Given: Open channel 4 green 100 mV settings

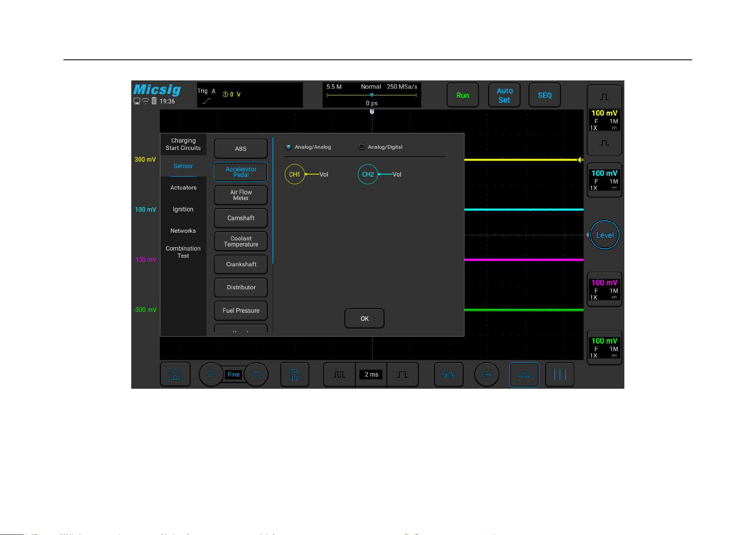Looking at the screenshot, I should tap(604, 348).
